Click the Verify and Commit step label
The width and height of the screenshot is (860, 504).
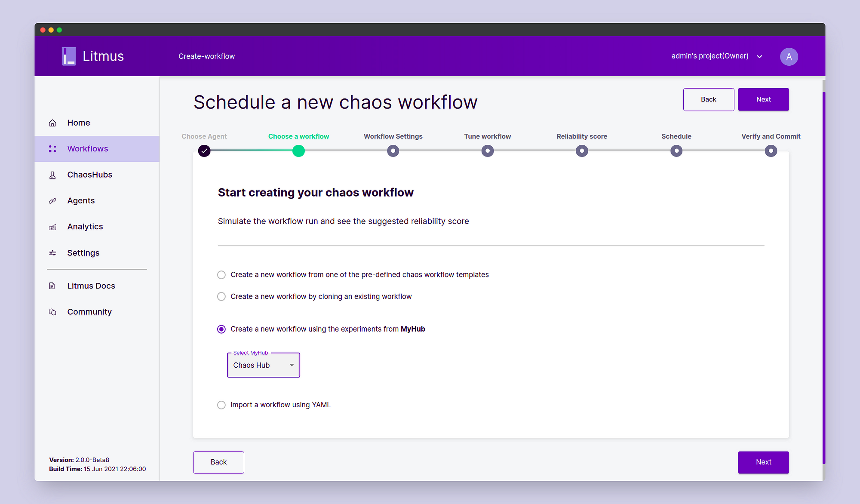771,136
